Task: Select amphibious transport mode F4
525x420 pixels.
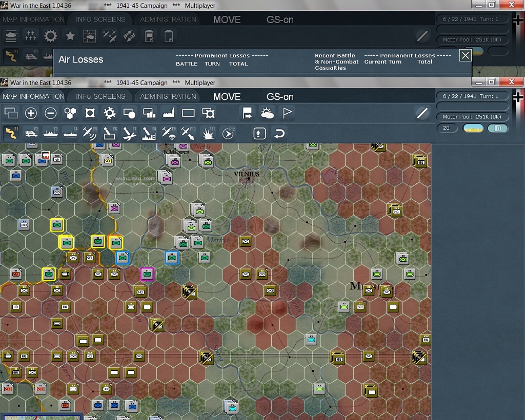Action: [70, 133]
